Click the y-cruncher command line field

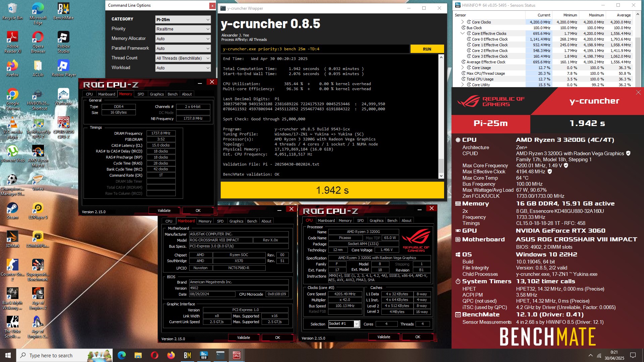(x=315, y=49)
